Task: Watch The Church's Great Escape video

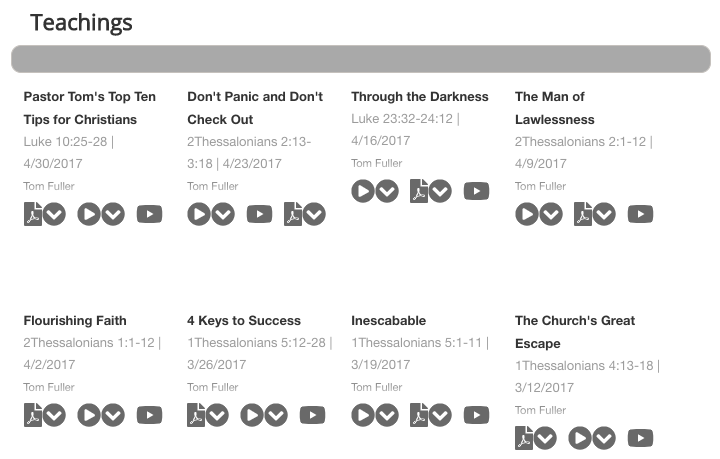Action: coord(641,438)
